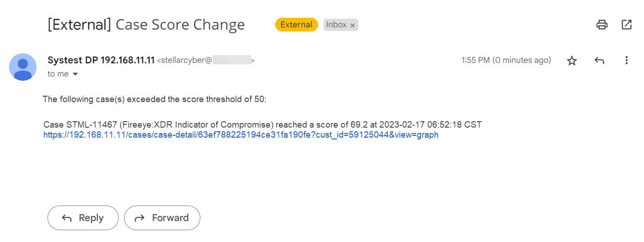Screen dimensions: 644x242
Task: Open the email in a new window
Action: click(627, 25)
